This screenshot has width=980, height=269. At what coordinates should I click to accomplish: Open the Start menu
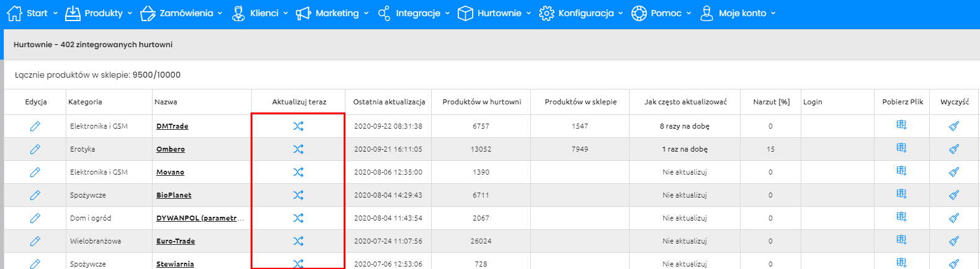point(32,13)
